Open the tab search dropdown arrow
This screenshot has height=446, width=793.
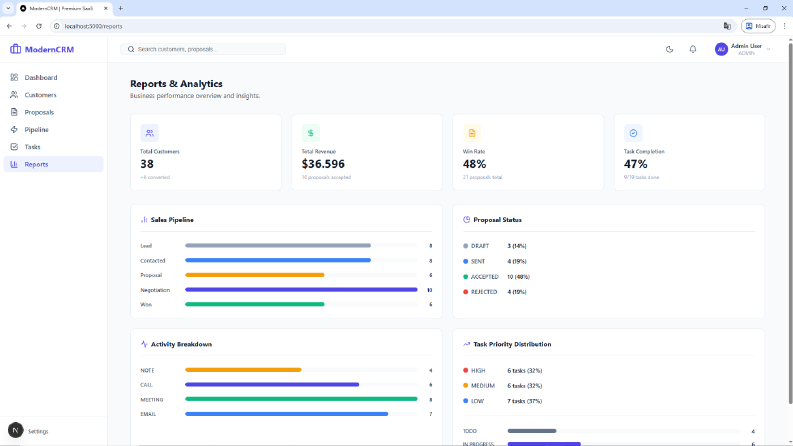click(8, 8)
